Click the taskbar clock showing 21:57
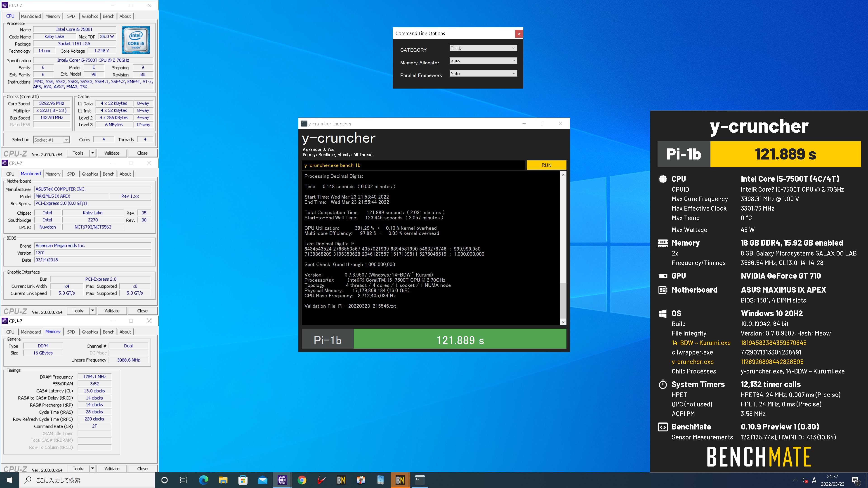The height and width of the screenshot is (488, 868). pyautogui.click(x=832, y=480)
